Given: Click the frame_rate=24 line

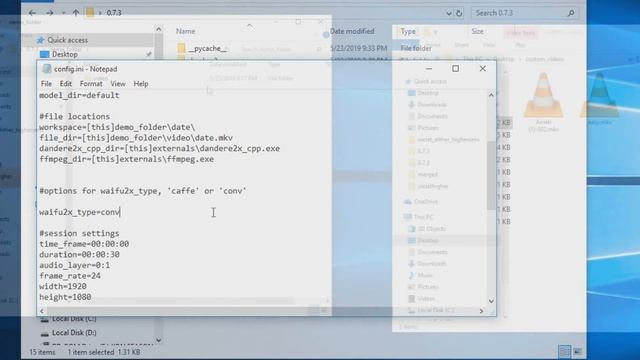Looking at the screenshot, I should [70, 276].
